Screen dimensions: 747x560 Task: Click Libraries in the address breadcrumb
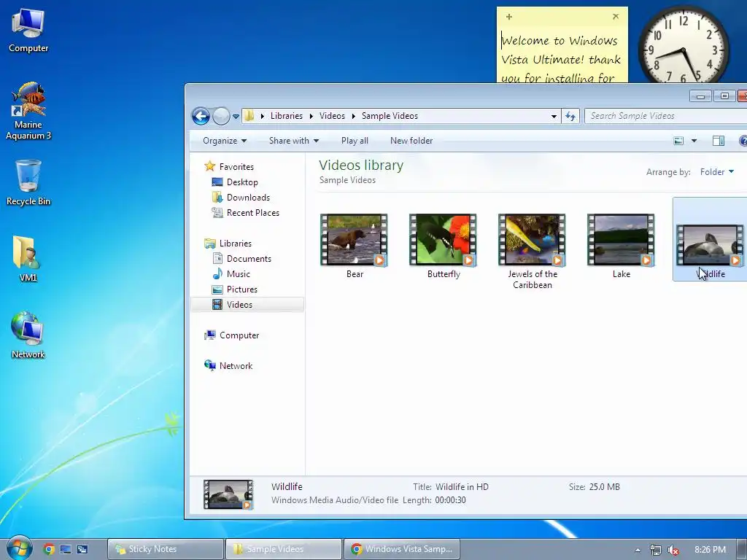286,116
